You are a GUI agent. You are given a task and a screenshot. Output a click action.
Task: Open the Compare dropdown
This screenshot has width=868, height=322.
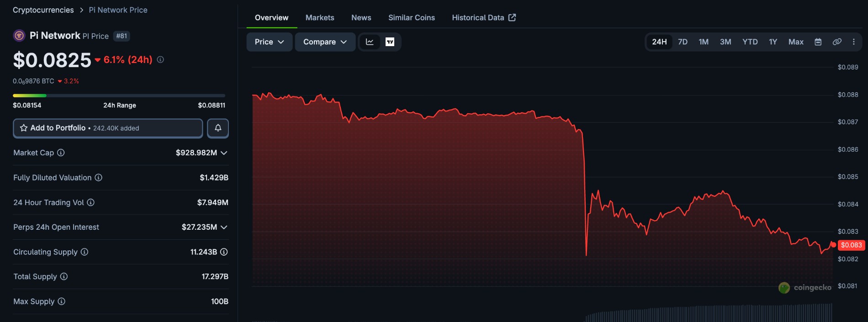[325, 42]
